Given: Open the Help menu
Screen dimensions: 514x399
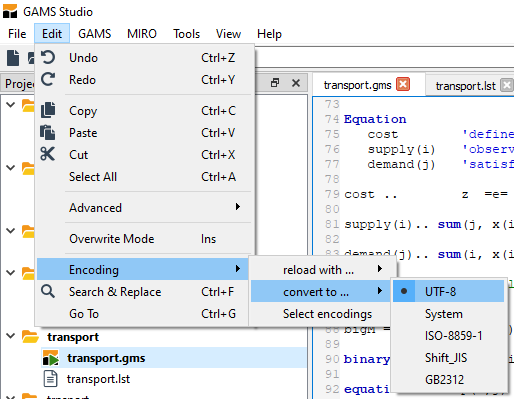Looking at the screenshot, I should (x=269, y=34).
